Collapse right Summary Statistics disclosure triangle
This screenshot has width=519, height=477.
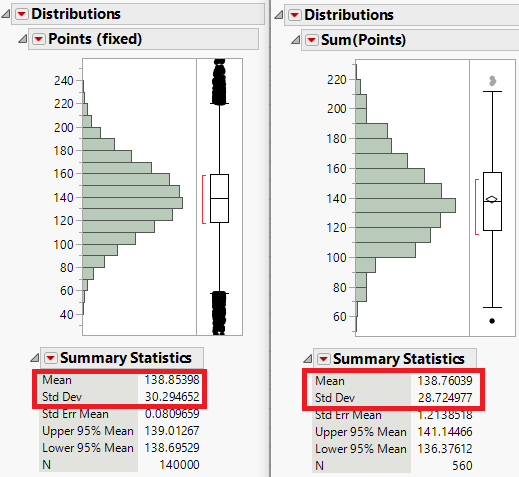[307, 359]
